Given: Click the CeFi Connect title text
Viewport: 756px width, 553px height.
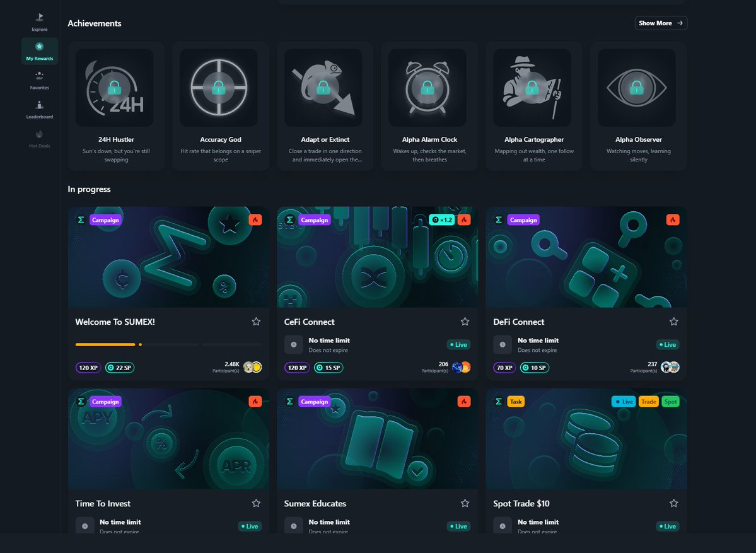Looking at the screenshot, I should pos(309,322).
